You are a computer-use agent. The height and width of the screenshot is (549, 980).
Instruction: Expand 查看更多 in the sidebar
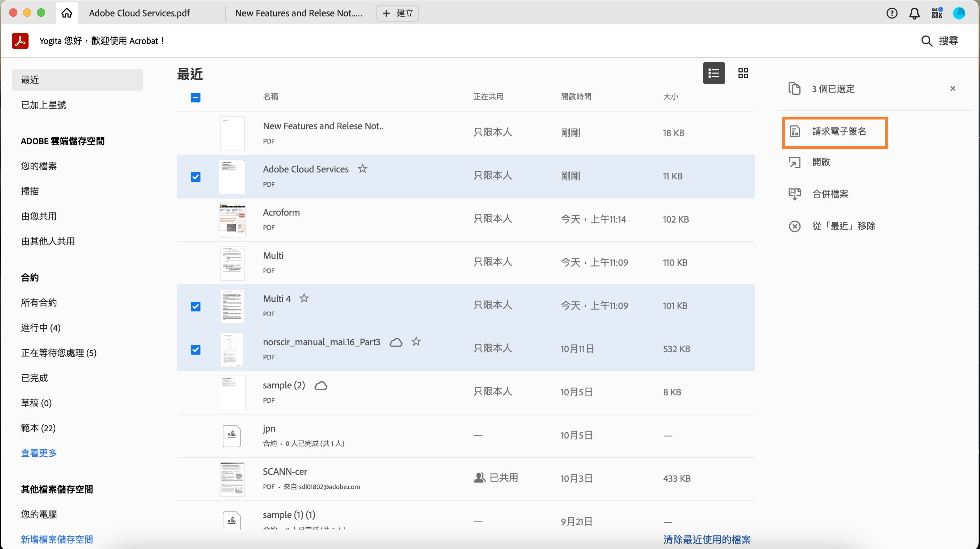[39, 453]
